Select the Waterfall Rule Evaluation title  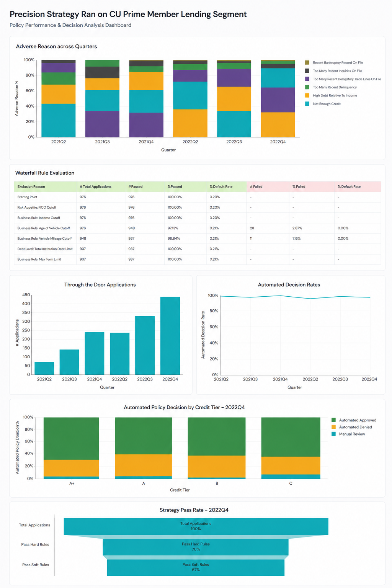(x=45, y=173)
